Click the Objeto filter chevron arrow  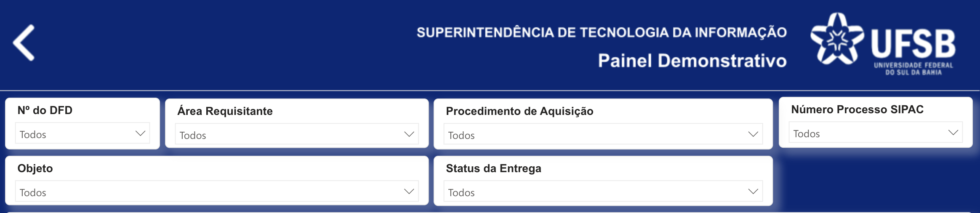(x=409, y=192)
